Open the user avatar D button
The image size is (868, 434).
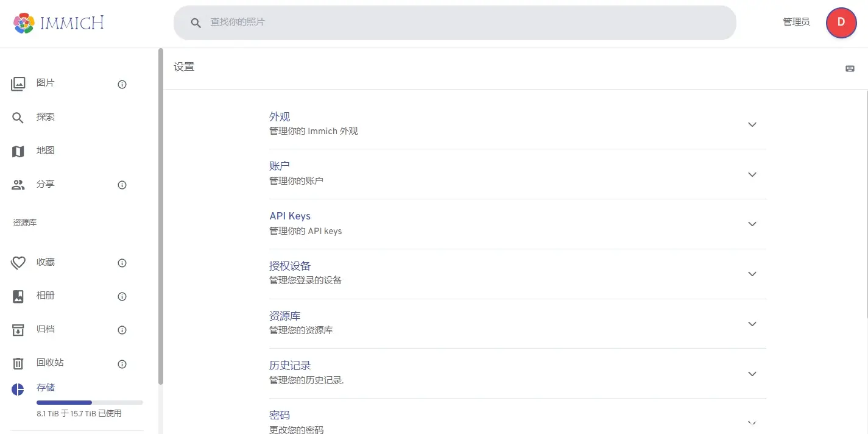pyautogui.click(x=841, y=23)
